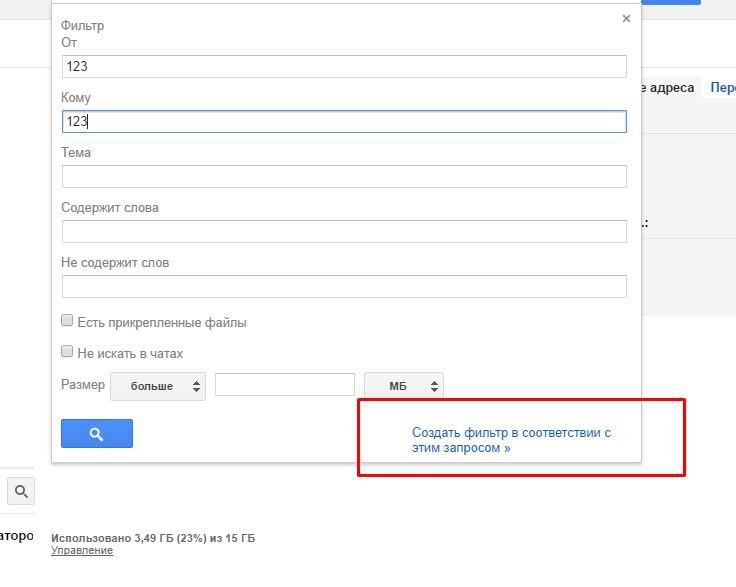Image resolution: width=736 pixels, height=587 pixels.
Task: Close the filter dialog with the X
Action: [626, 18]
